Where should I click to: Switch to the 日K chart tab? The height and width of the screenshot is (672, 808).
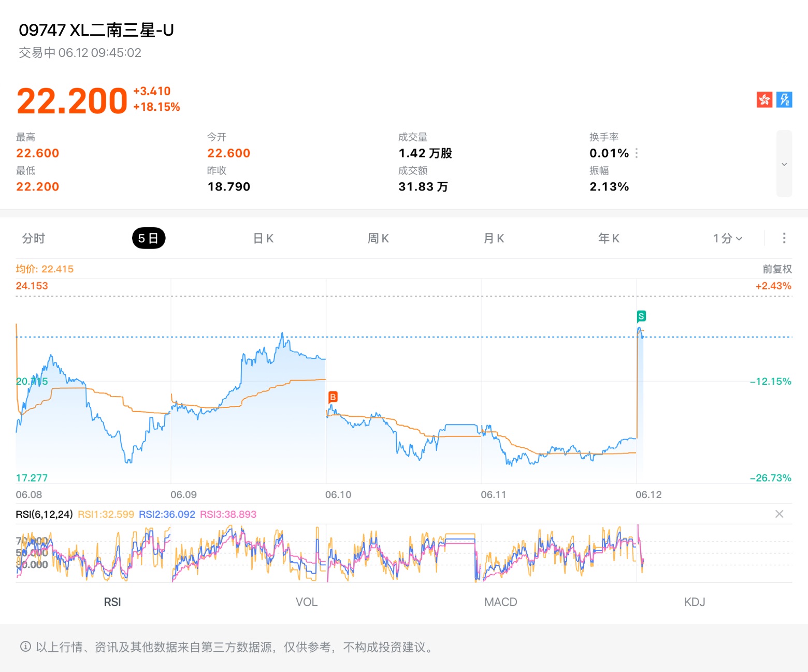[263, 238]
